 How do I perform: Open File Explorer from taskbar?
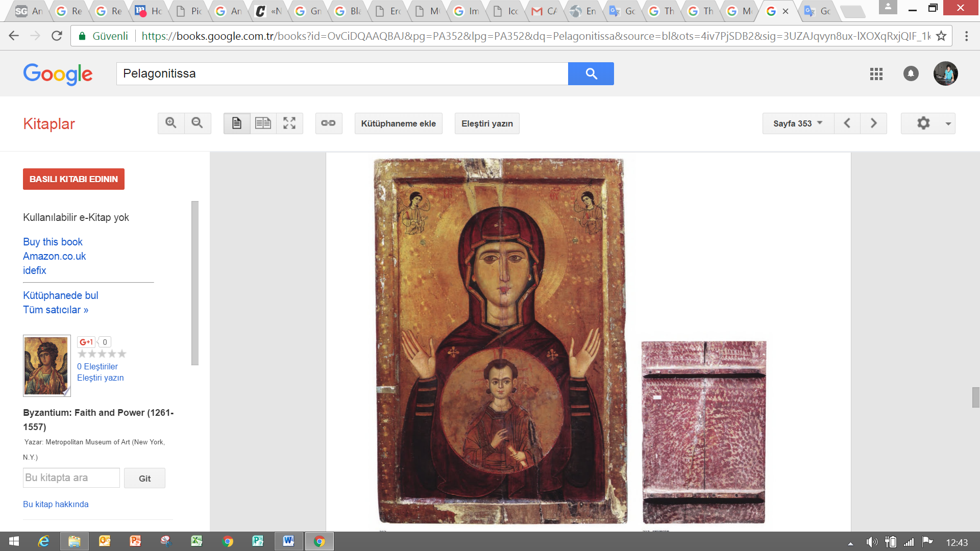click(x=75, y=541)
